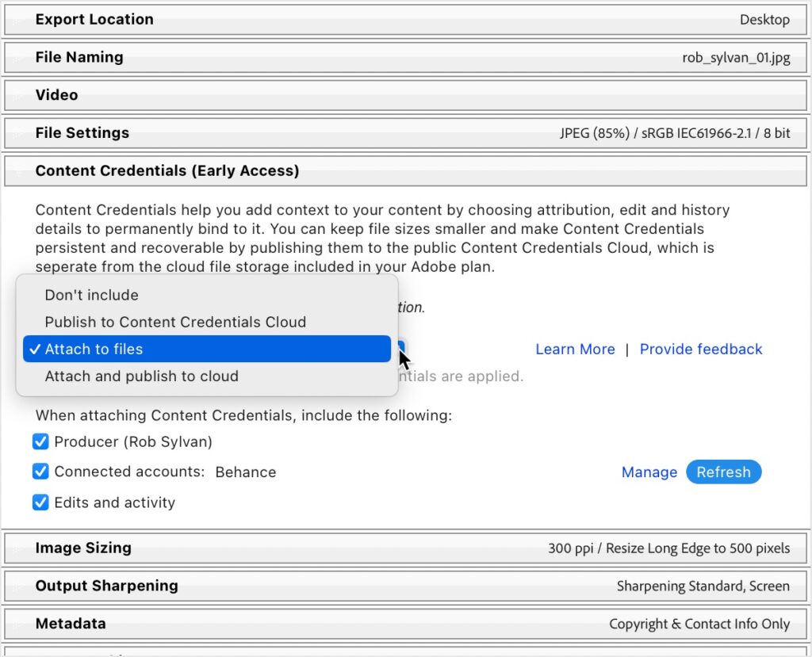
Task: Click the Refresh button
Action: [723, 472]
